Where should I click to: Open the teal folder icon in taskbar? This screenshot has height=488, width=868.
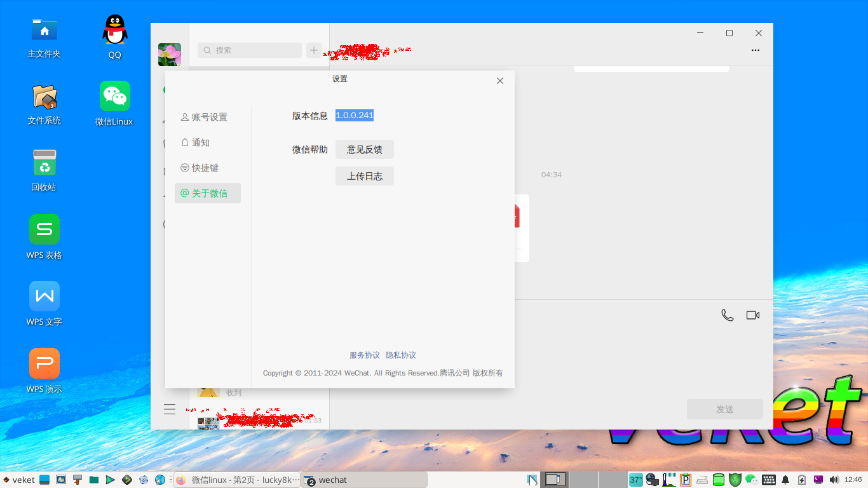click(94, 480)
